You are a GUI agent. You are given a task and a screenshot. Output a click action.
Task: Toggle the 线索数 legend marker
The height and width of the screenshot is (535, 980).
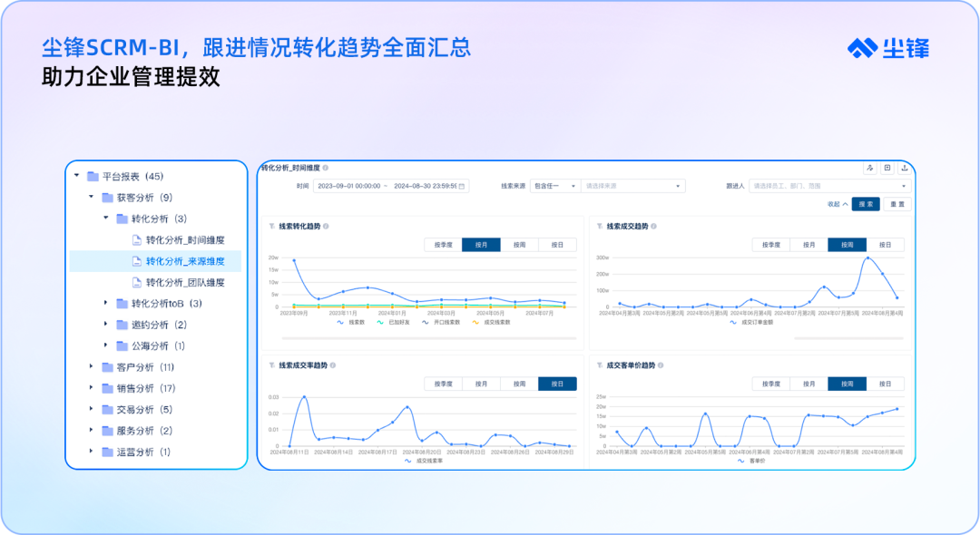click(340, 323)
